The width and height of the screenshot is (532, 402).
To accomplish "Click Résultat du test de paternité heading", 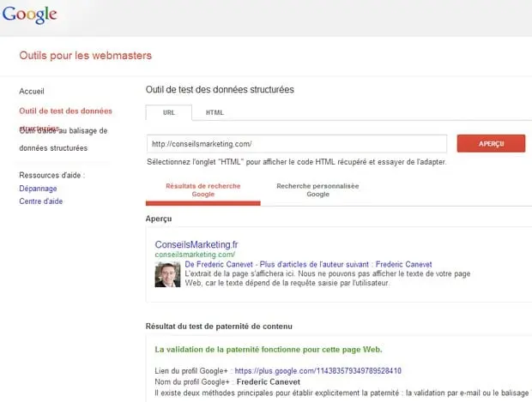I will [219, 326].
